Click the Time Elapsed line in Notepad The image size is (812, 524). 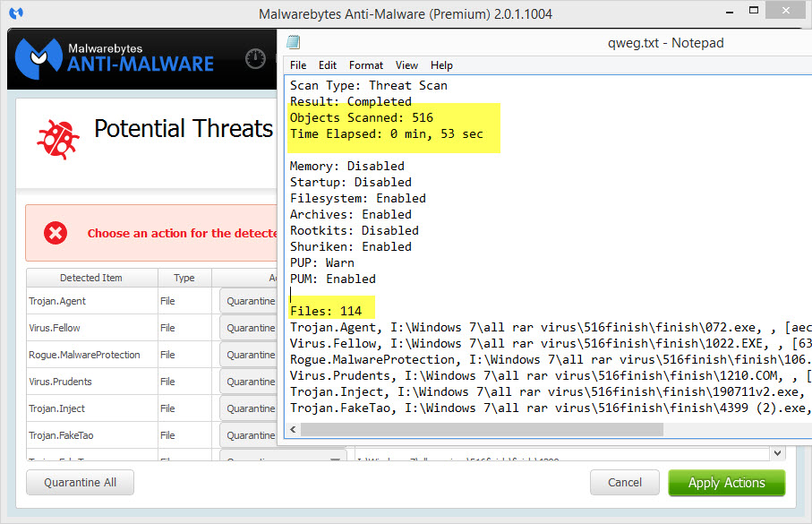[387, 133]
